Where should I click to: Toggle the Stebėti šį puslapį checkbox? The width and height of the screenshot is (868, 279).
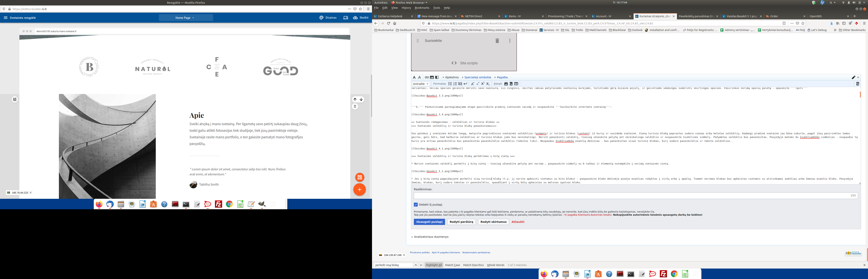click(416, 205)
